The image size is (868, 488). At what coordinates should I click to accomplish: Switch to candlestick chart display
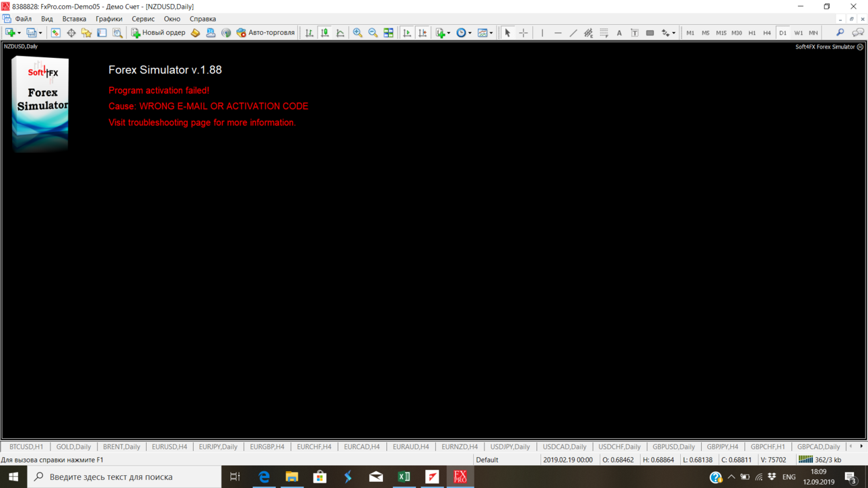(x=325, y=32)
